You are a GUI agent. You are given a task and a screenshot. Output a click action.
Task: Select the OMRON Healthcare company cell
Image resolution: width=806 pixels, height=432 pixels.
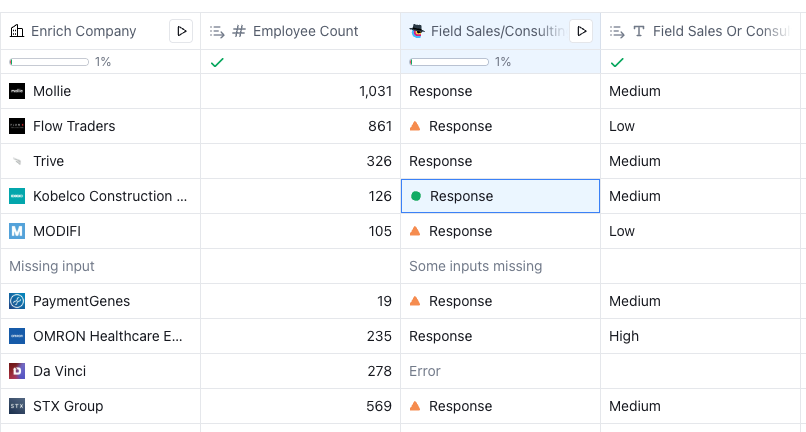click(100, 336)
